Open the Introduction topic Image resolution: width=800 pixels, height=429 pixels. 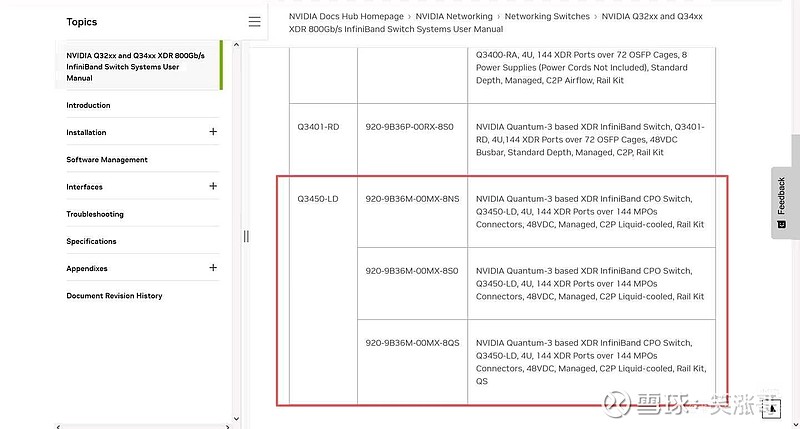pyautogui.click(x=88, y=105)
